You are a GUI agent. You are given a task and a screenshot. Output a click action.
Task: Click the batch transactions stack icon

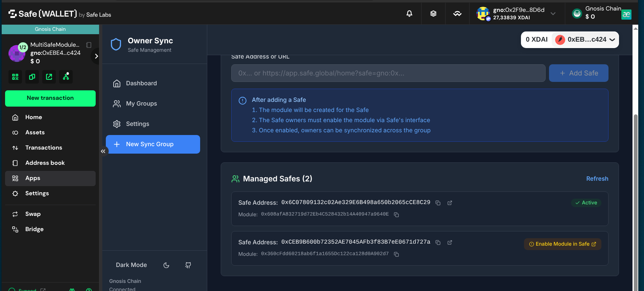tap(433, 14)
